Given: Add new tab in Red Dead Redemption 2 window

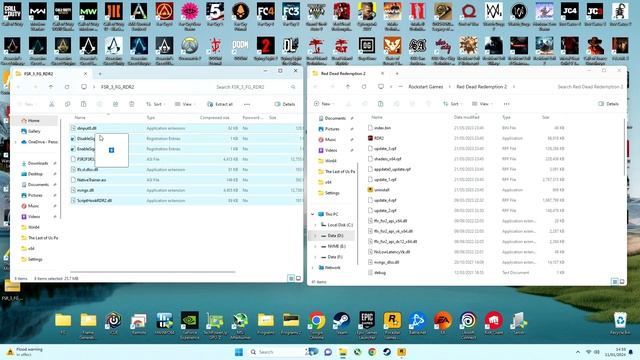Looking at the screenshot, I should [x=397, y=73].
